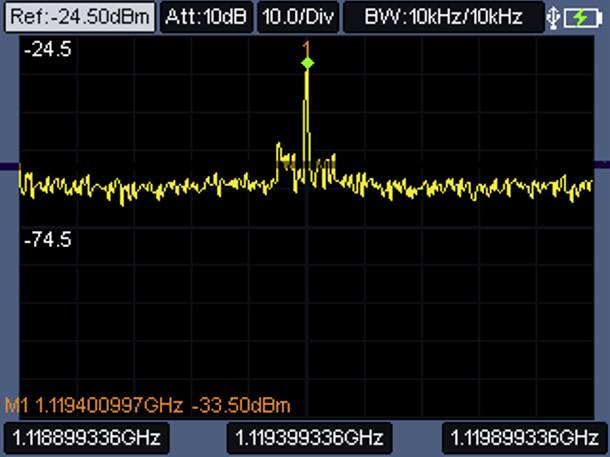Select the 10.0/Div scale setting
610x457 pixels.
tap(297, 17)
